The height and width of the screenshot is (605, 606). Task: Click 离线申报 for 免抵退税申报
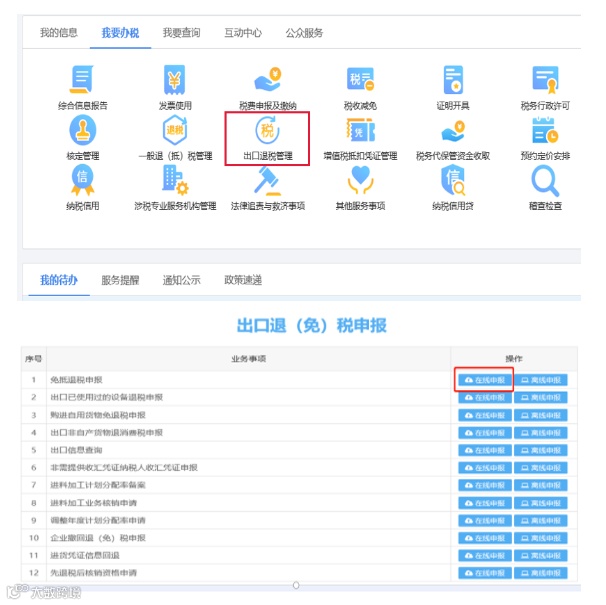click(540, 380)
